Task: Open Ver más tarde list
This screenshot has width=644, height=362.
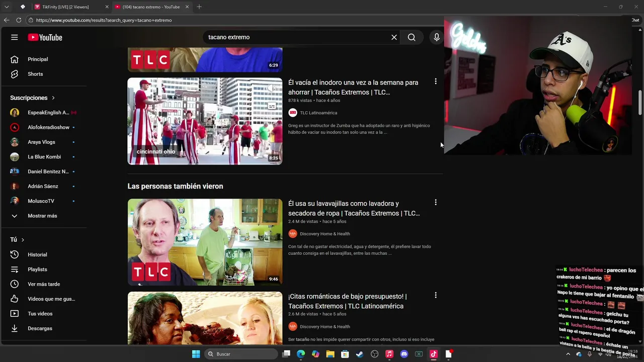Action: point(44,284)
